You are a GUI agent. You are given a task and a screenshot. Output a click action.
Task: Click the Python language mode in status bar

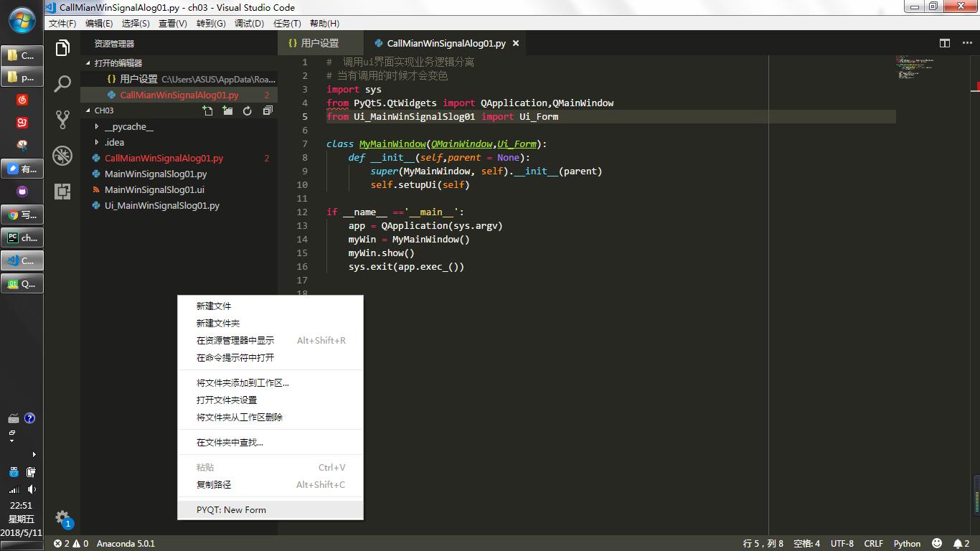click(907, 543)
